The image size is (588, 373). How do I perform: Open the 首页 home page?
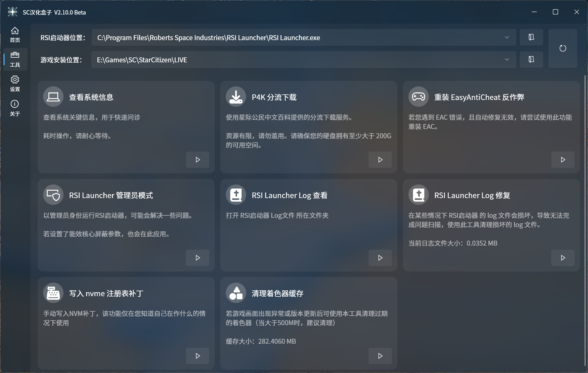[15, 35]
